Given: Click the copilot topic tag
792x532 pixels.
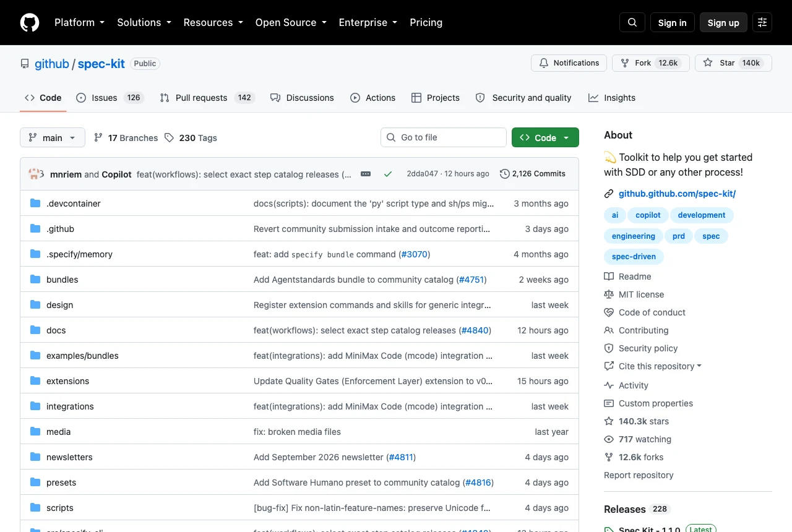Looking at the screenshot, I should click(x=648, y=215).
